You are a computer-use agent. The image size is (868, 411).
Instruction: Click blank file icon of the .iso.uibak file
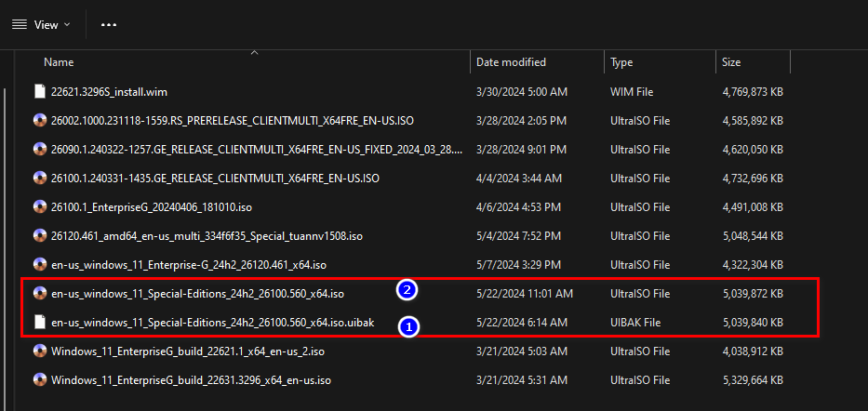39,322
